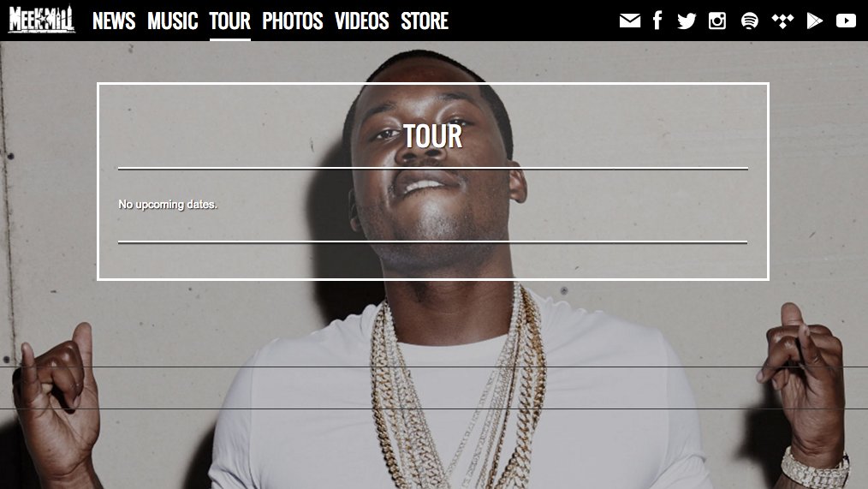Open the Tidal icon
868x489 pixels.
pos(782,21)
